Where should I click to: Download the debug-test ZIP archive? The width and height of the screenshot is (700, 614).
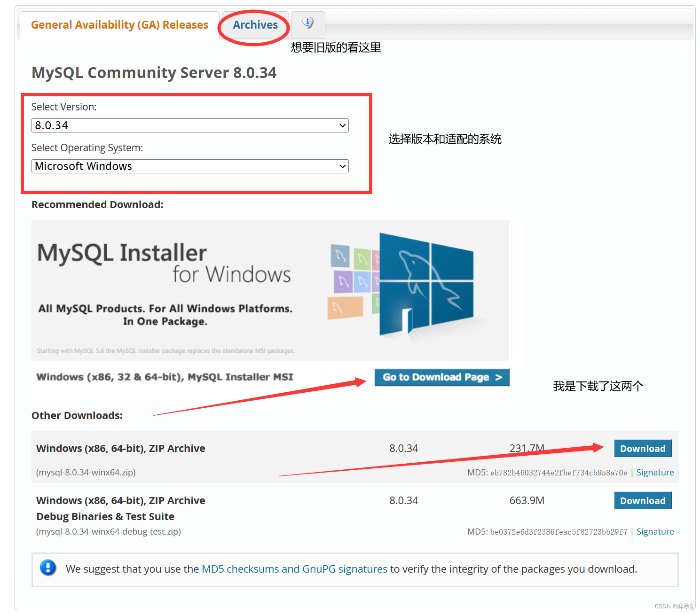point(643,501)
